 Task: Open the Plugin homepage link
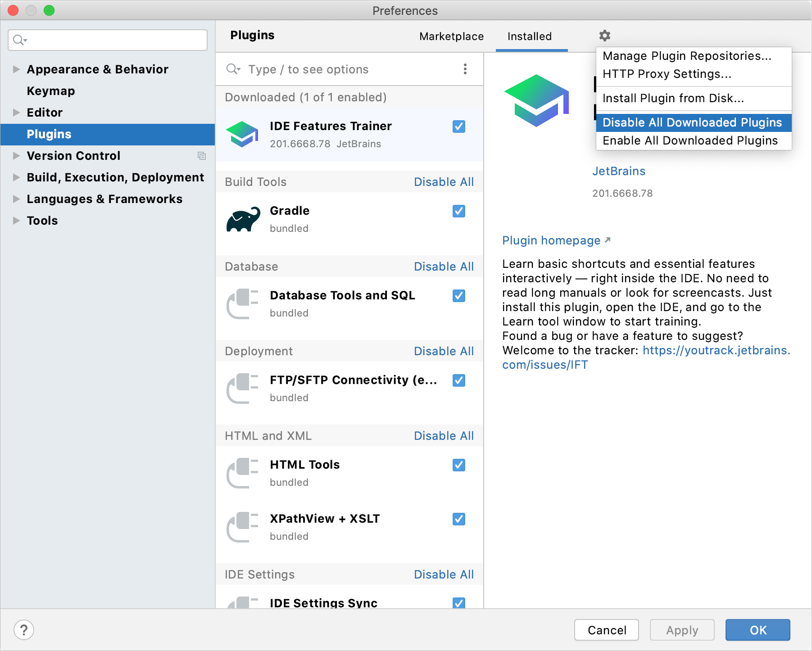556,240
